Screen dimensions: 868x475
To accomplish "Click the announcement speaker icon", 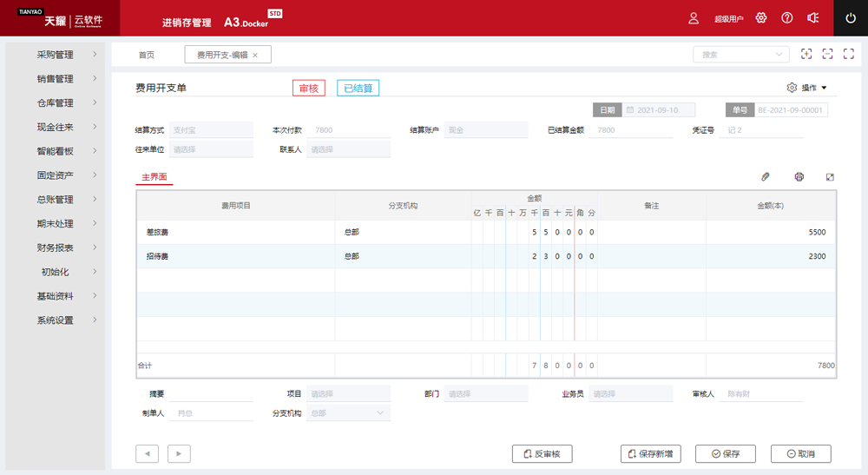I will 813,18.
